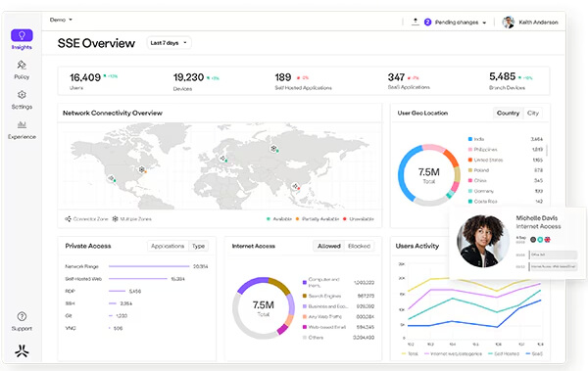Click the Others category row
Screen dimensions: 588x371
(x=338, y=338)
